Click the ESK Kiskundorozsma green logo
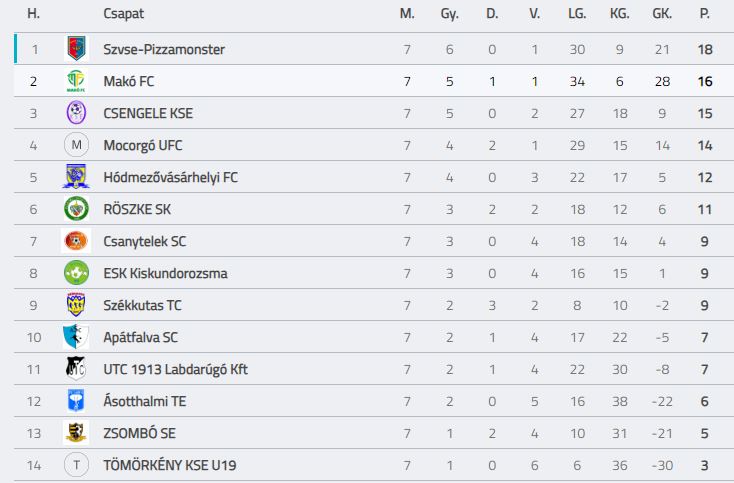The image size is (734, 483). coord(77,273)
